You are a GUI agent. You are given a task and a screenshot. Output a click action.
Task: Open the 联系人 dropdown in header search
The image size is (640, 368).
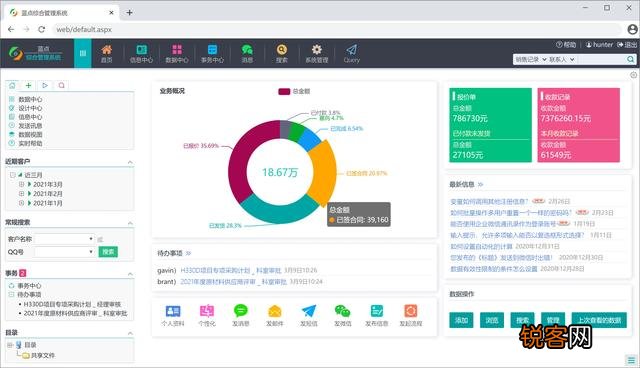(562, 60)
